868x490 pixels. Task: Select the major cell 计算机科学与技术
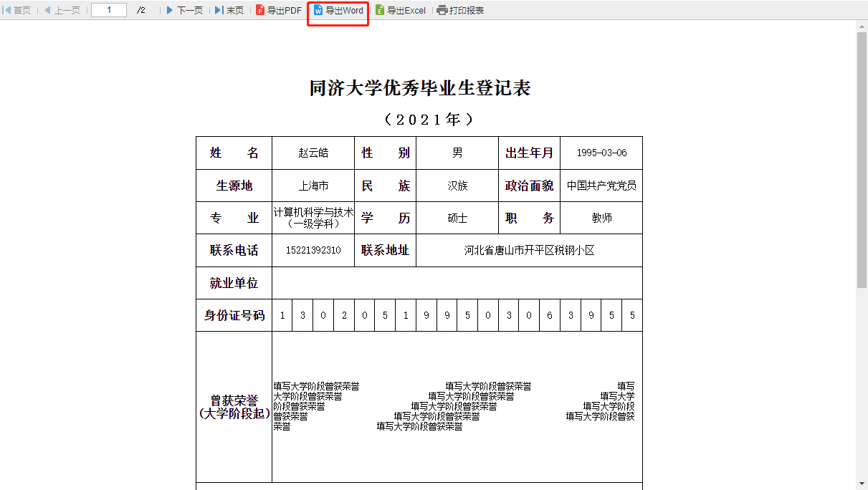click(x=313, y=218)
